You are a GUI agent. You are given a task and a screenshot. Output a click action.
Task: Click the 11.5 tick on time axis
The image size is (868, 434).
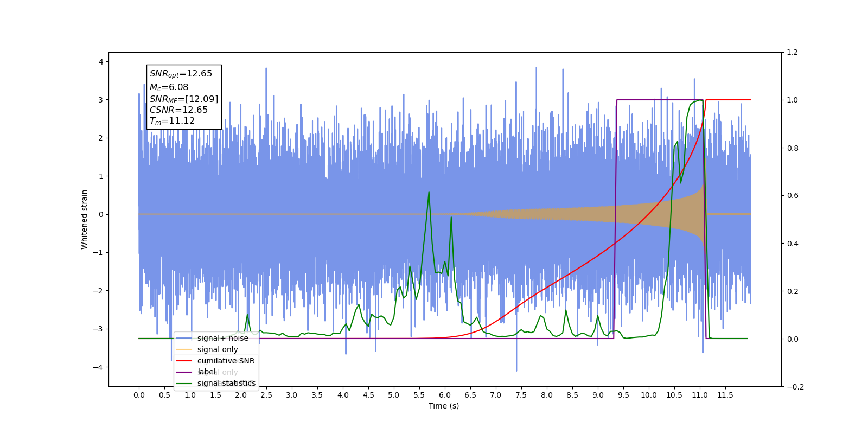[725, 395]
